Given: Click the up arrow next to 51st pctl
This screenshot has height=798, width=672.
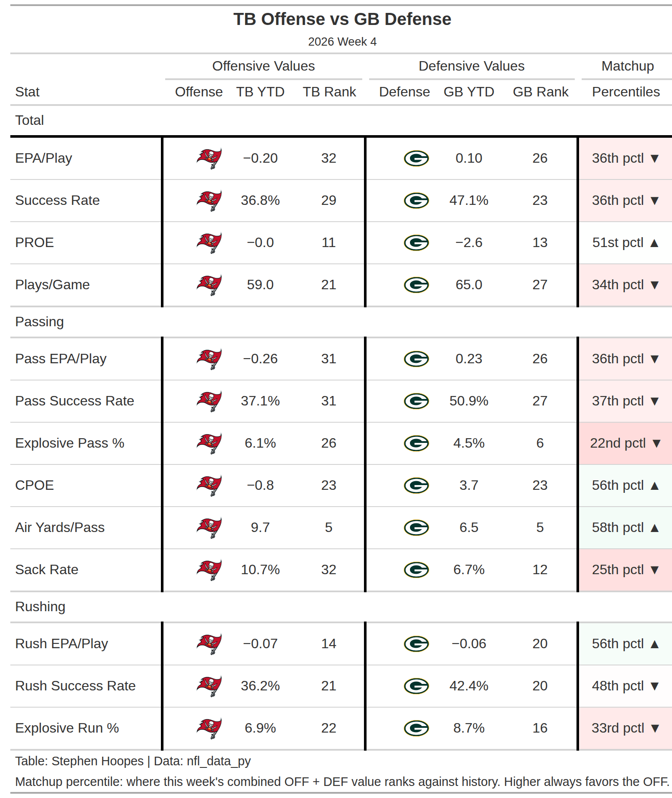Looking at the screenshot, I should (x=654, y=243).
